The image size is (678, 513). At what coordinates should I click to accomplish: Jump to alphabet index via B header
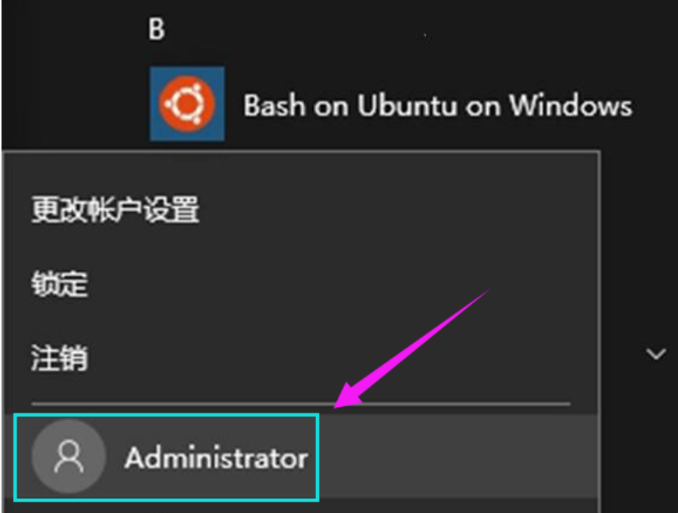point(156,31)
